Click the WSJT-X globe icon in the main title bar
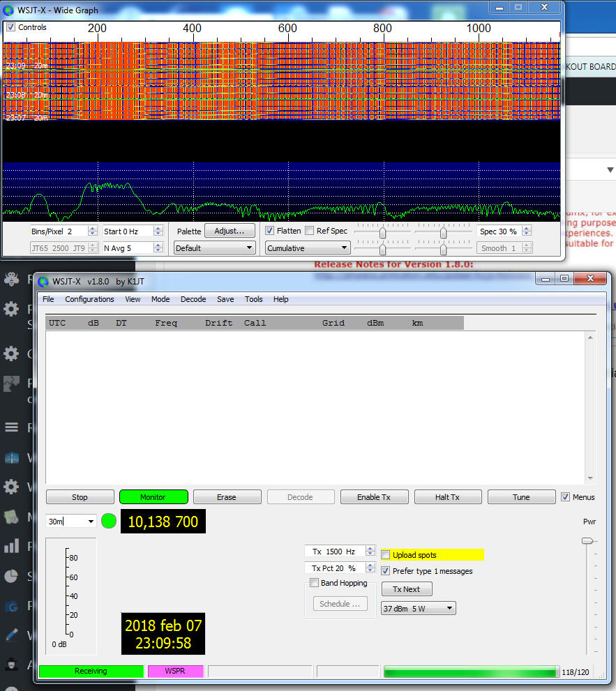Viewport: 616px width, 691px height. point(43,282)
